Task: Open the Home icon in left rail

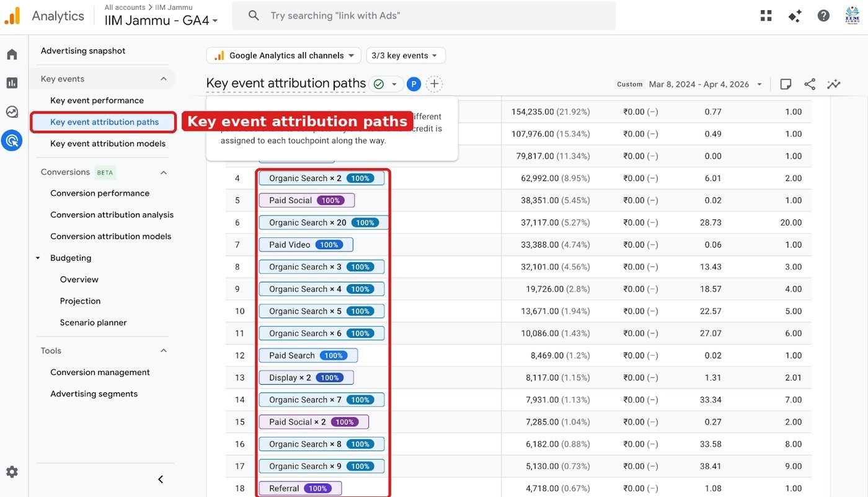Action: tap(12, 55)
